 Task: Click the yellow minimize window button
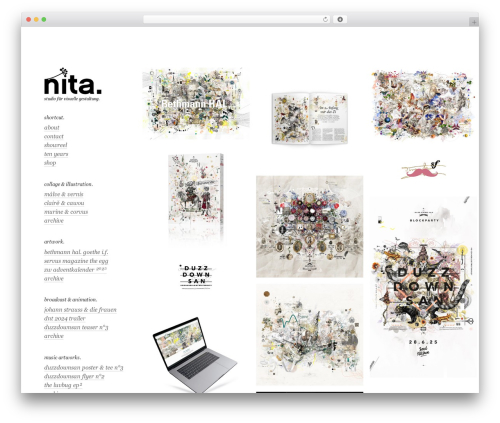click(36, 19)
